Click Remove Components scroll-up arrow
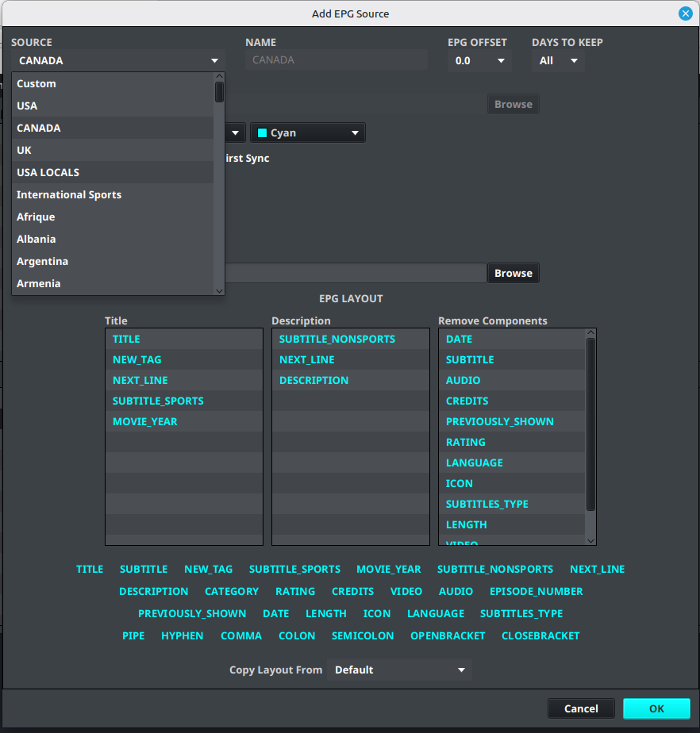This screenshot has height=733, width=700. (590, 332)
